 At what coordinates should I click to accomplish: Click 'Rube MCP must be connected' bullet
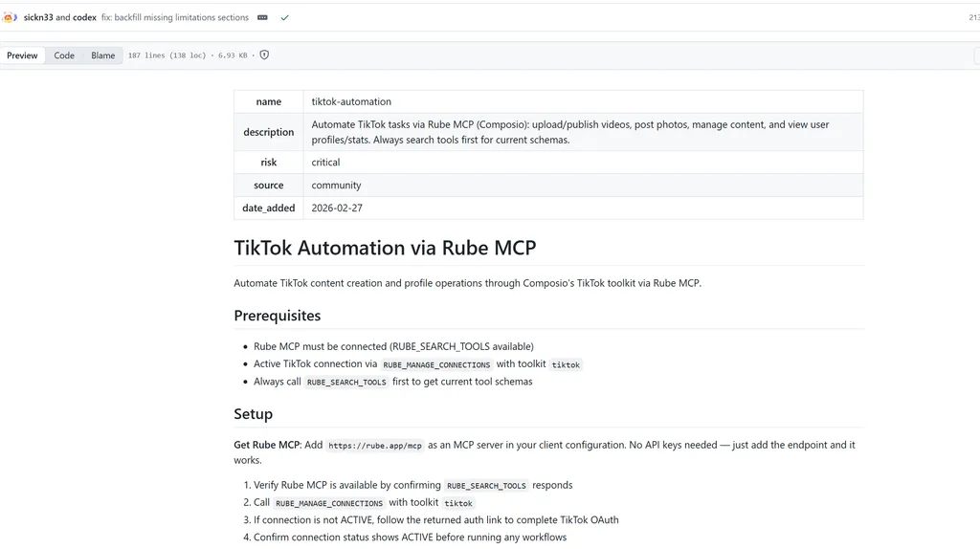point(393,346)
